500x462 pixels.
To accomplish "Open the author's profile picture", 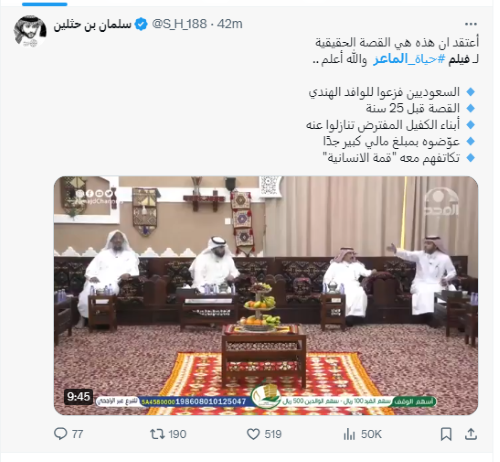I will click(x=30, y=31).
